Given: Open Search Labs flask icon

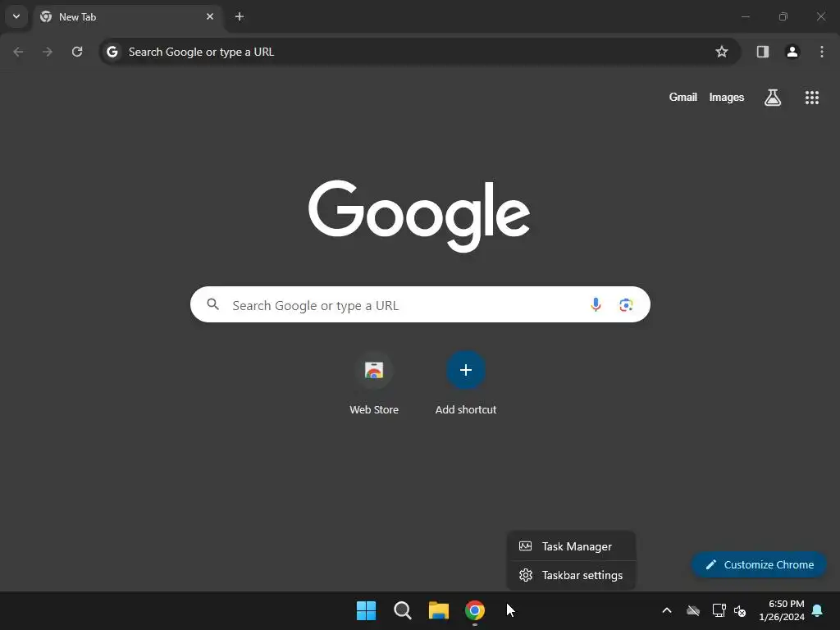Looking at the screenshot, I should point(773,98).
